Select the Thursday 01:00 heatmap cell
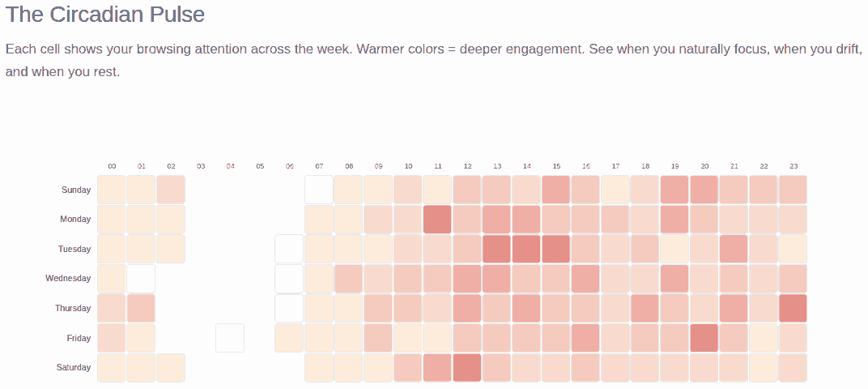This screenshot has height=389, width=868. tap(141, 308)
